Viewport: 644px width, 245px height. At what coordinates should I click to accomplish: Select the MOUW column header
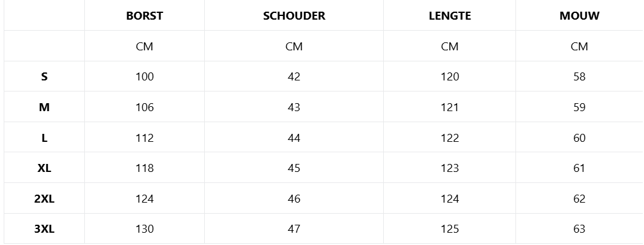tap(579, 15)
